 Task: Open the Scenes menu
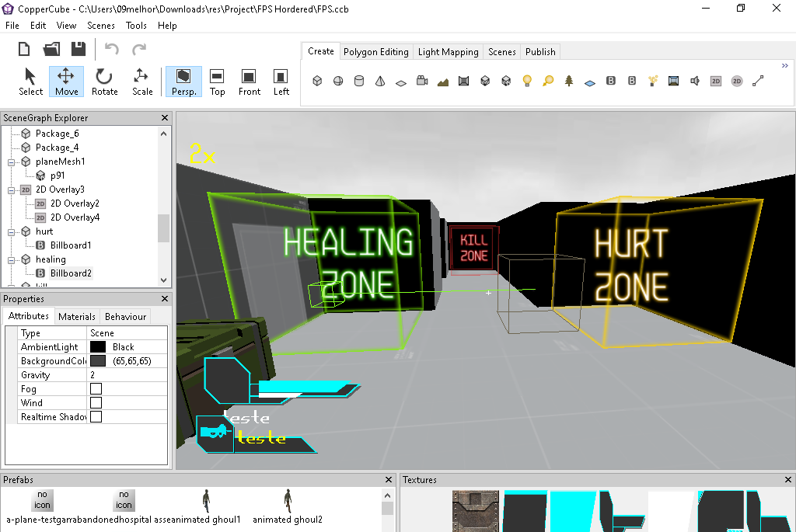point(100,26)
